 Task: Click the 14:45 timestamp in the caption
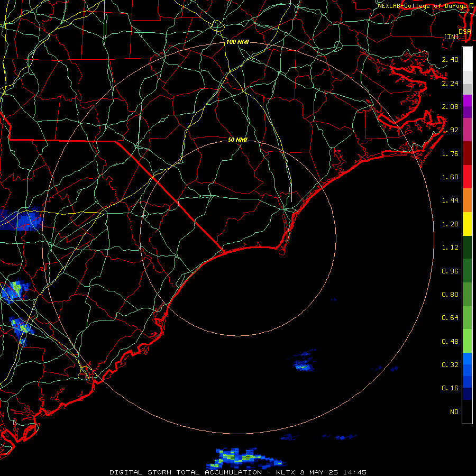click(354, 472)
